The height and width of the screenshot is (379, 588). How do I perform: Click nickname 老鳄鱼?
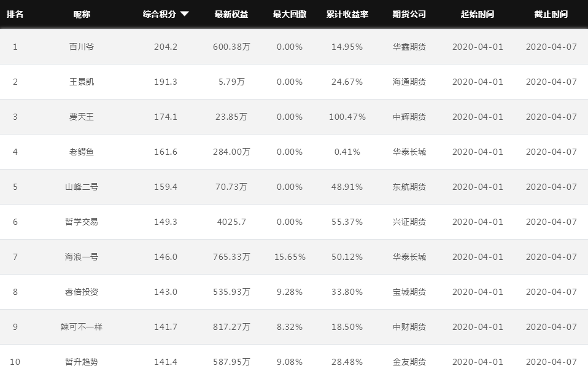[x=82, y=152]
